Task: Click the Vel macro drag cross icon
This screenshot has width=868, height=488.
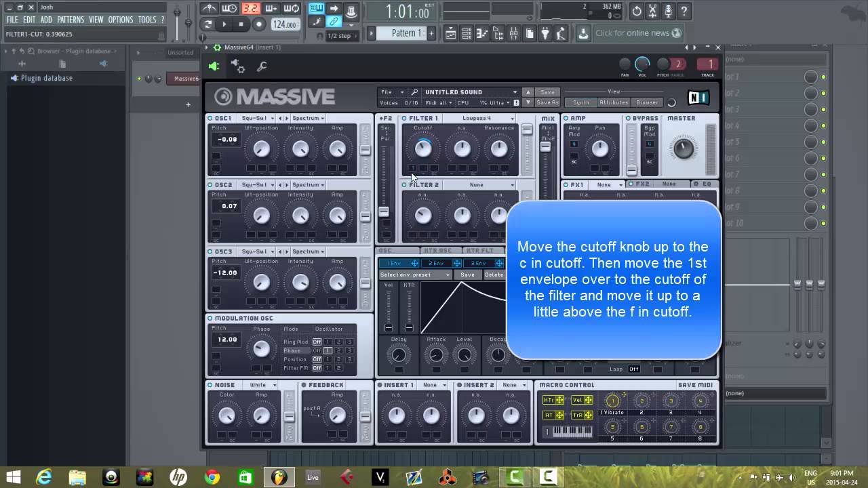Action: 588,400
